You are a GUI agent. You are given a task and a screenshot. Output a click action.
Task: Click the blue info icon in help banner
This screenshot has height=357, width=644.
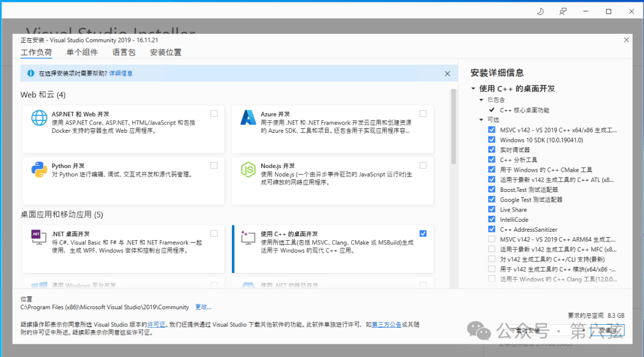(30, 73)
